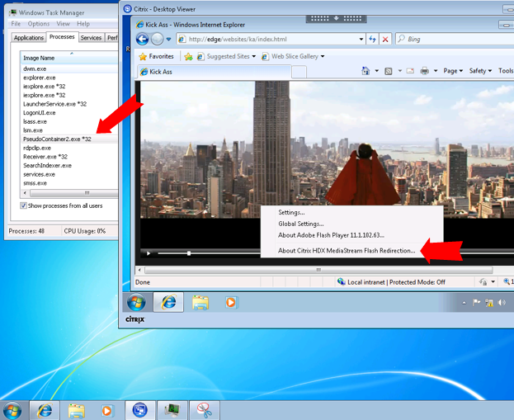Screen dimensions: 514x420
Task: Click the red Stop loading icon
Action: point(384,39)
